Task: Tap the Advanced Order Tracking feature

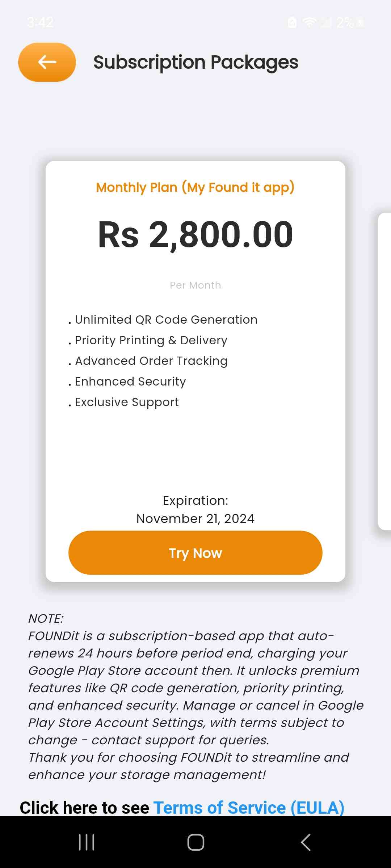Action: coord(151,361)
